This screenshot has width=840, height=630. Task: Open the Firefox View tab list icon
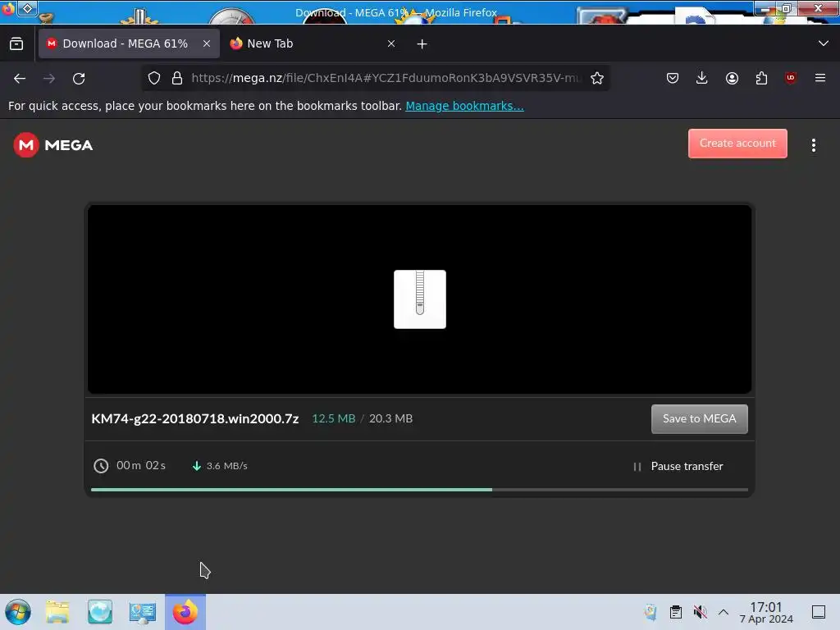click(x=16, y=43)
